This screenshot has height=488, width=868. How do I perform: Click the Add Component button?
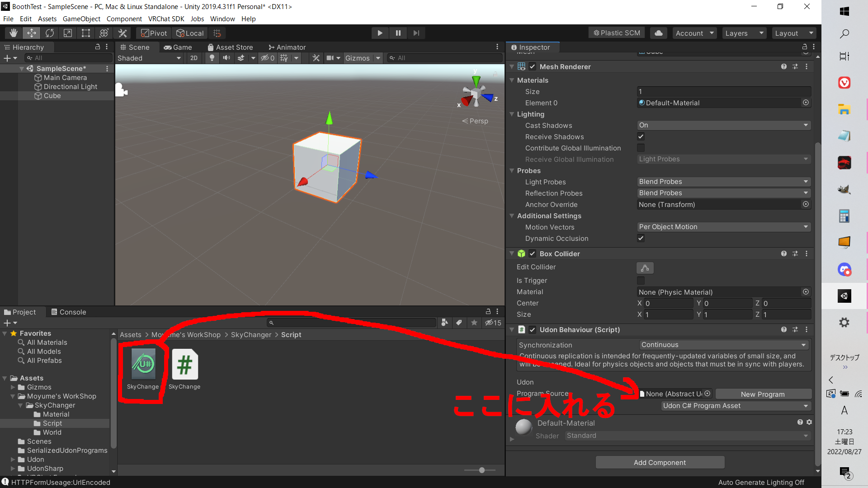click(x=660, y=462)
